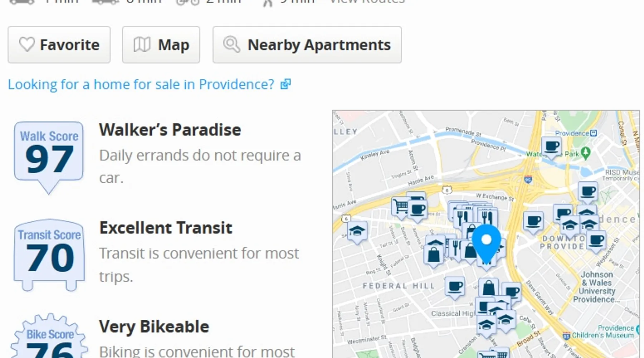
Task: Select the school marker left of Knight St
Action: click(356, 231)
